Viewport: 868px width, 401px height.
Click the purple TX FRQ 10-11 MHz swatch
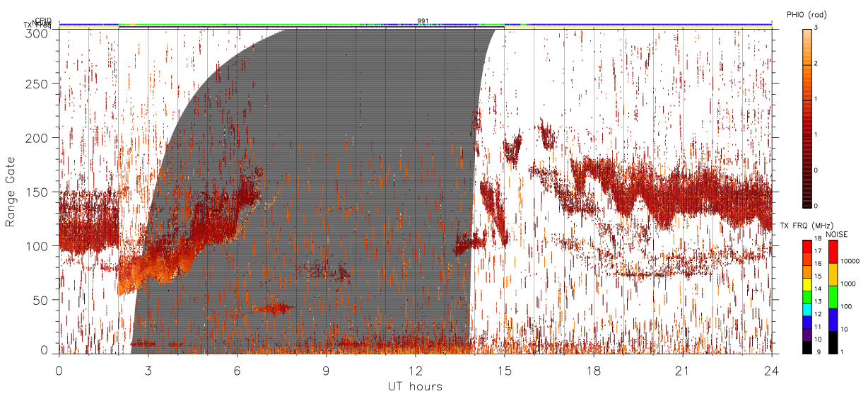point(807,335)
